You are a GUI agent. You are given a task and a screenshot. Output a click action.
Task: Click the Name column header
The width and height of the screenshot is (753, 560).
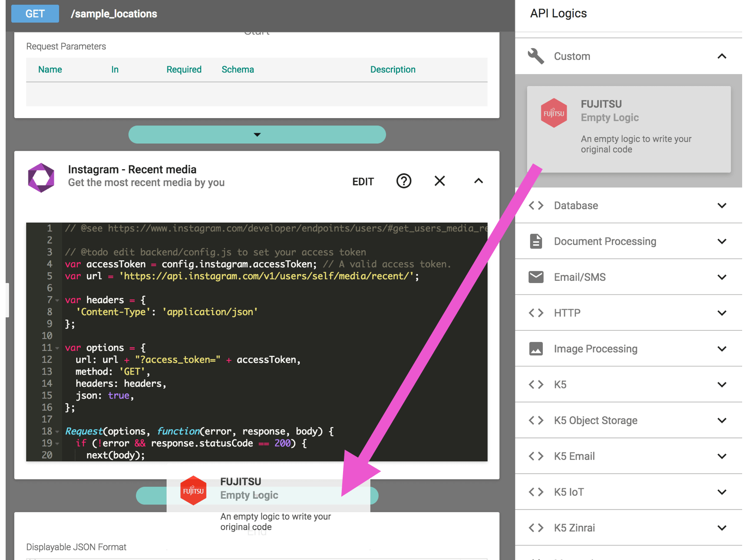[x=50, y=69]
